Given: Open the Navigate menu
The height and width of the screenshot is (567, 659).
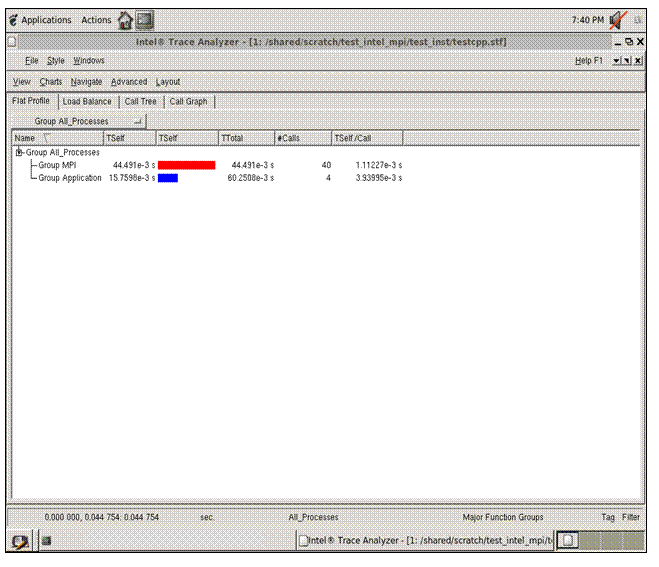Looking at the screenshot, I should point(86,82).
